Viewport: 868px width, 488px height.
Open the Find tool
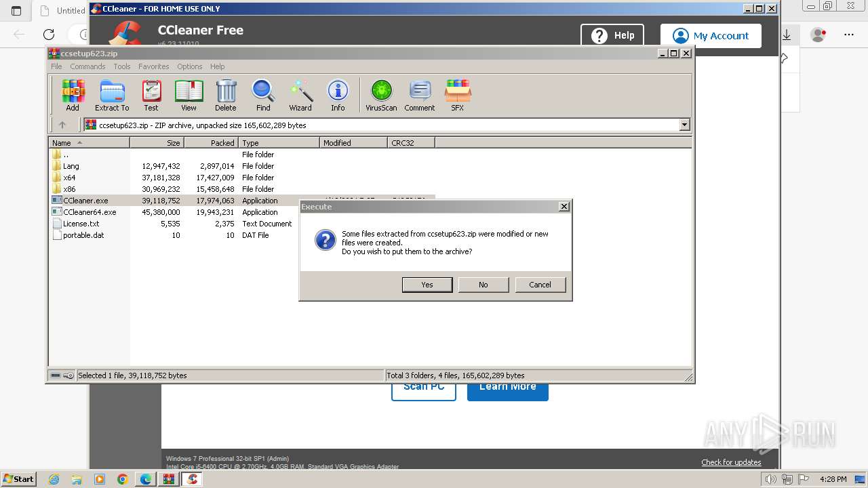(x=263, y=95)
